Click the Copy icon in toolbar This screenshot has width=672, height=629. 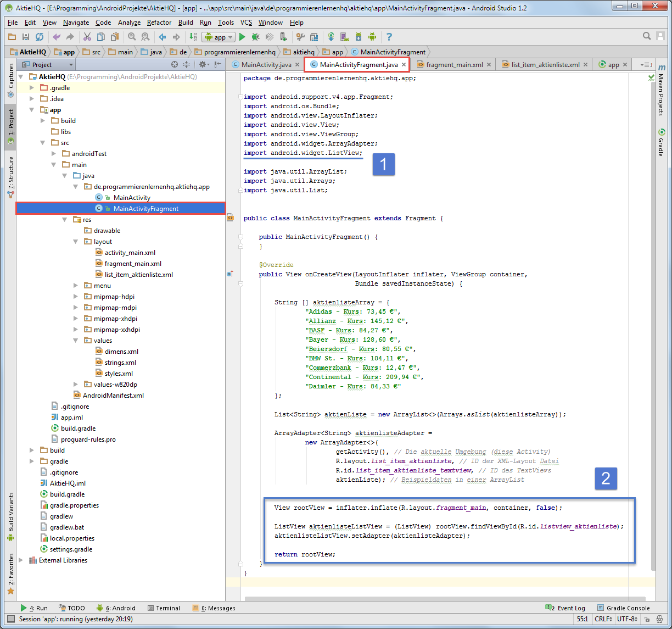101,37
